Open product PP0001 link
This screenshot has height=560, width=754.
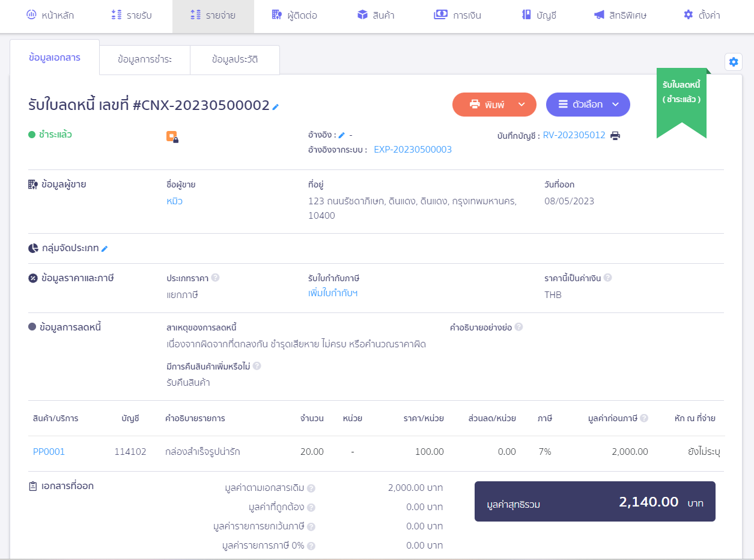[x=49, y=452]
